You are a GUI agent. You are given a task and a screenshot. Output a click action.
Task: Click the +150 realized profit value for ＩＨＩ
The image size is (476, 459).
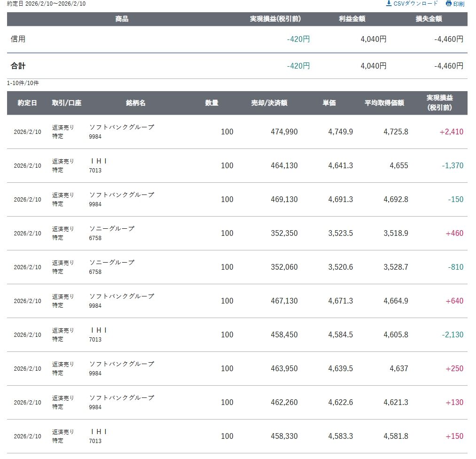[x=454, y=436]
